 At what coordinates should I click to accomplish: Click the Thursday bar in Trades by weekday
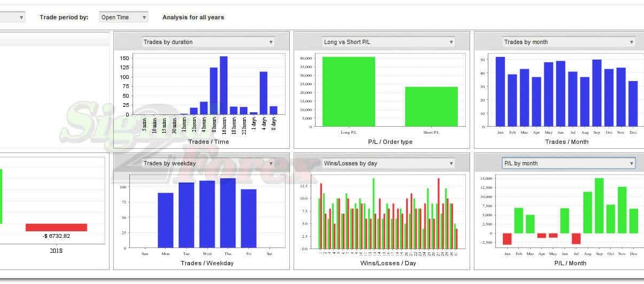pos(228,214)
